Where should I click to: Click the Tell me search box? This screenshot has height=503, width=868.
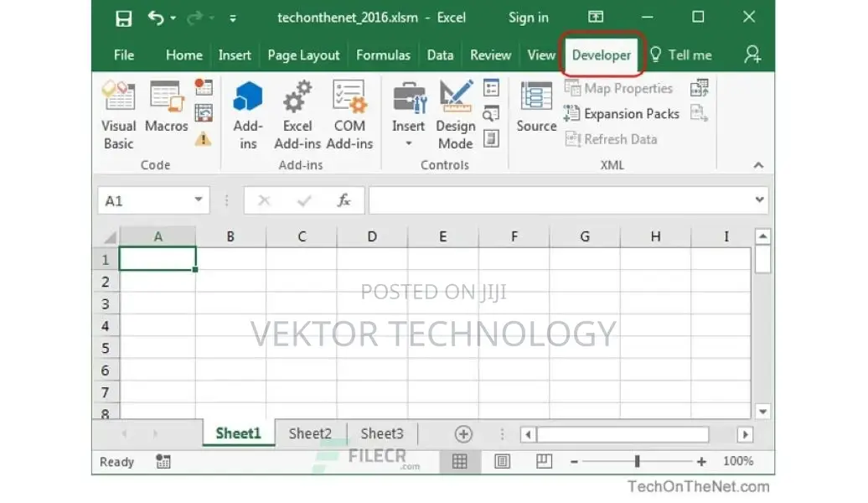point(681,54)
